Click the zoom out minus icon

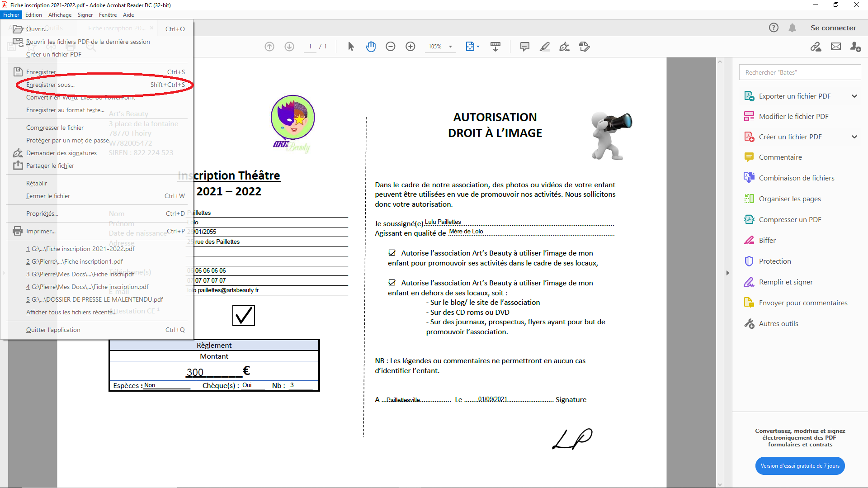[391, 47]
